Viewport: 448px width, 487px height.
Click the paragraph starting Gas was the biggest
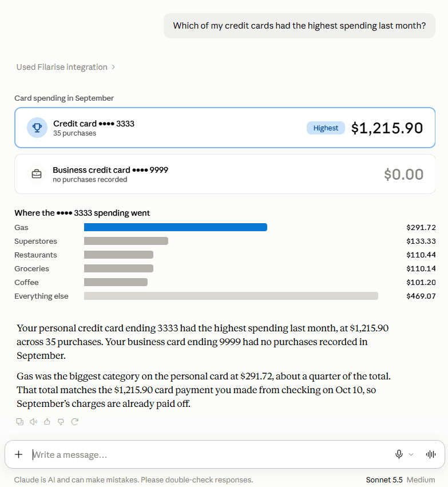coord(203,390)
